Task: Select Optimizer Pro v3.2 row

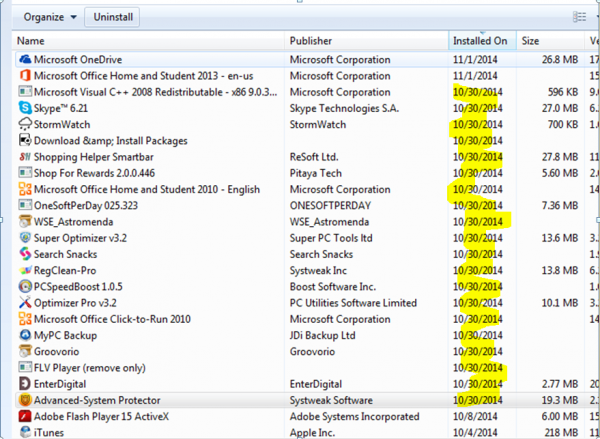Action: [77, 302]
